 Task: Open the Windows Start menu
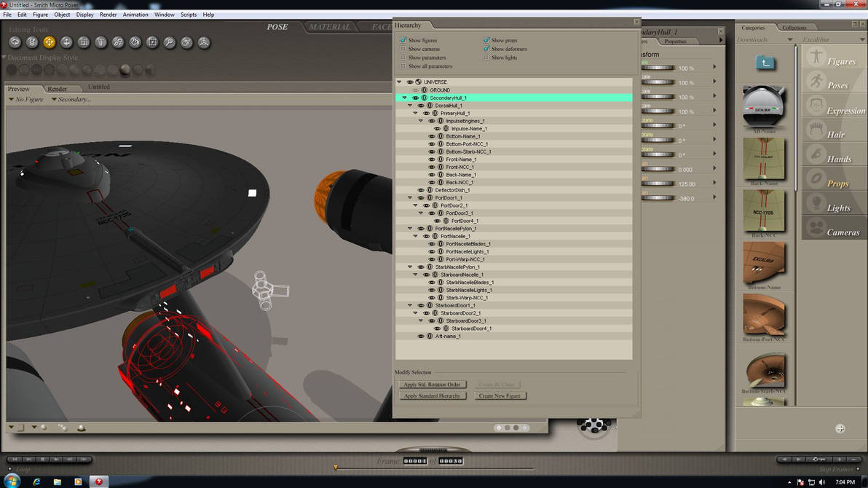click(12, 481)
